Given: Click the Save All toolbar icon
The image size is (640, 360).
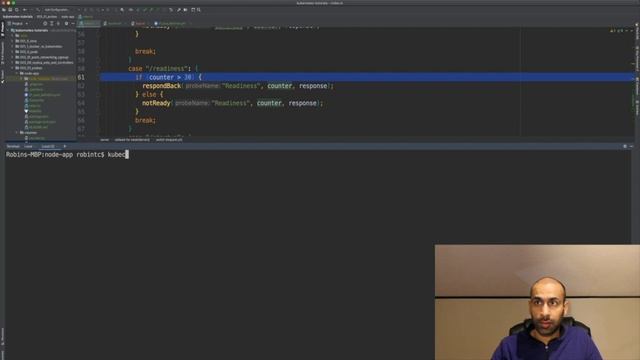Looking at the screenshot, I should tap(10, 9).
